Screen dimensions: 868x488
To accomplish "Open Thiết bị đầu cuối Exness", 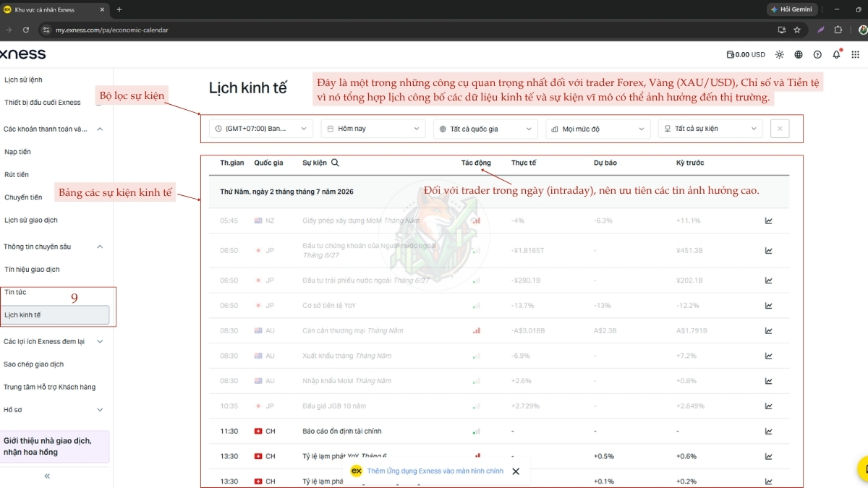I will tap(43, 103).
